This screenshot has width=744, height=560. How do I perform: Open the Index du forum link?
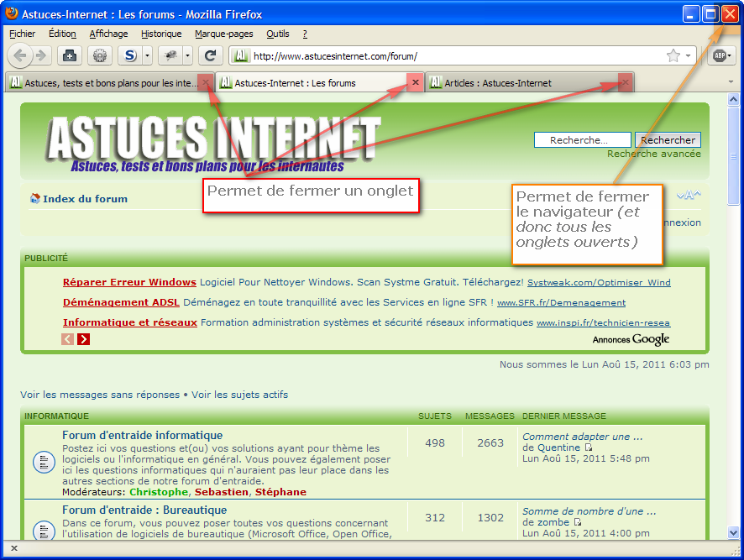click(85, 199)
